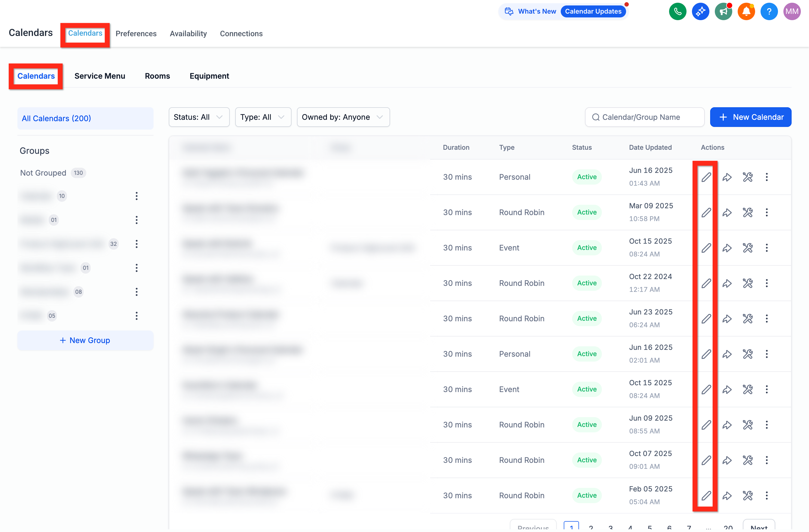Click the What's New link
809x532 pixels.
[537, 11]
